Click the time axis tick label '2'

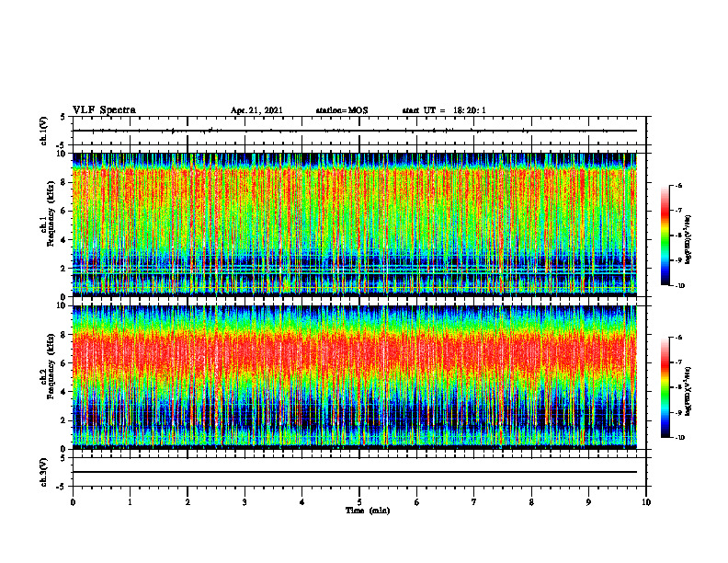coord(188,502)
